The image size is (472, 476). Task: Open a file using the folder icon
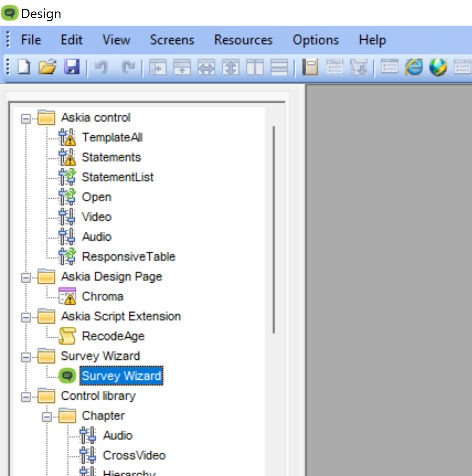tap(48, 67)
